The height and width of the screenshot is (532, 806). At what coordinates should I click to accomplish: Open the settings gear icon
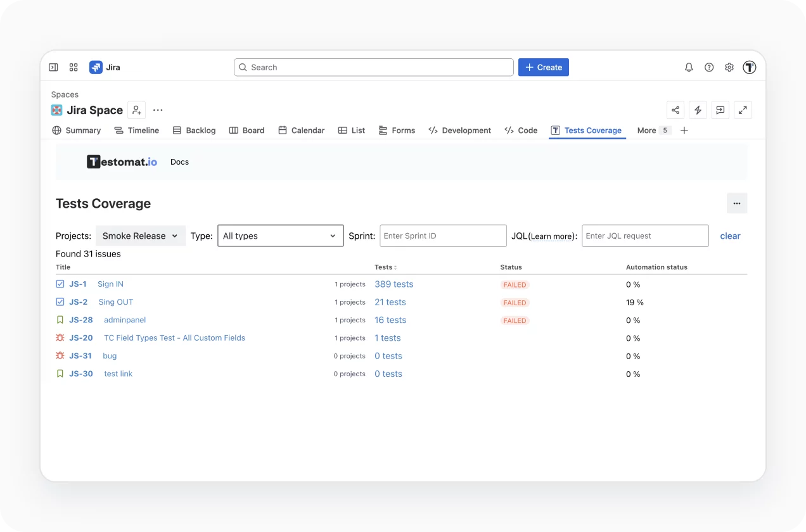[729, 67]
